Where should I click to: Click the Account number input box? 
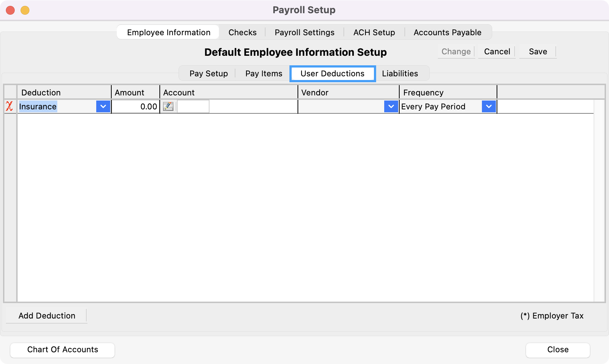(193, 106)
